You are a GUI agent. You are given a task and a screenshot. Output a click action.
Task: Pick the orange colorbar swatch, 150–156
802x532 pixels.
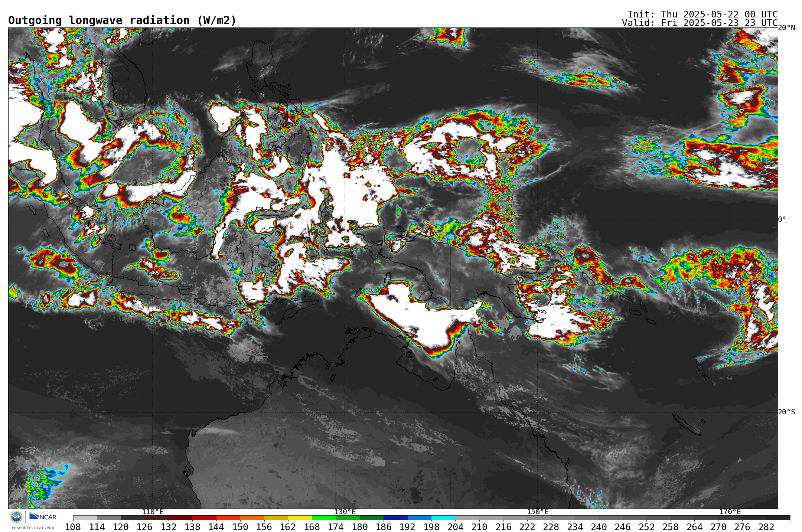pyautogui.click(x=252, y=518)
